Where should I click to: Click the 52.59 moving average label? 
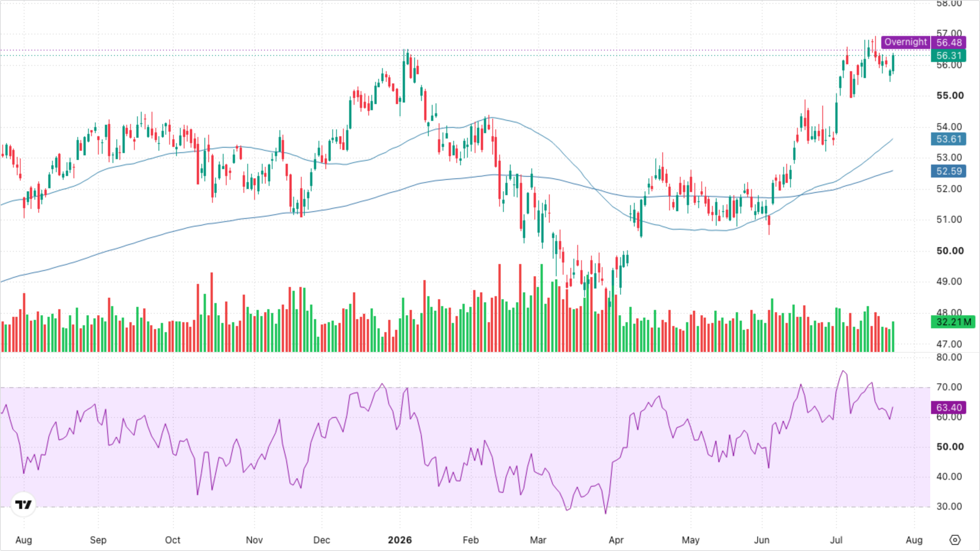coord(949,171)
